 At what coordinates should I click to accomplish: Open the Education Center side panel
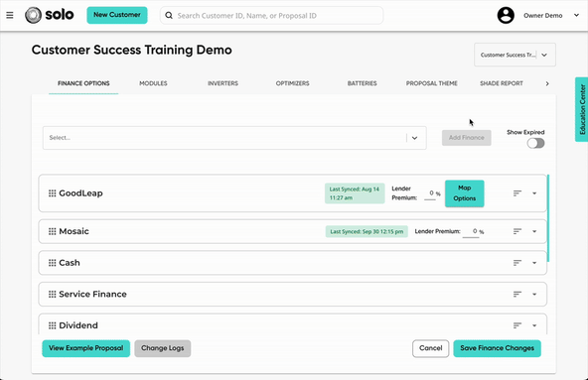(x=582, y=109)
